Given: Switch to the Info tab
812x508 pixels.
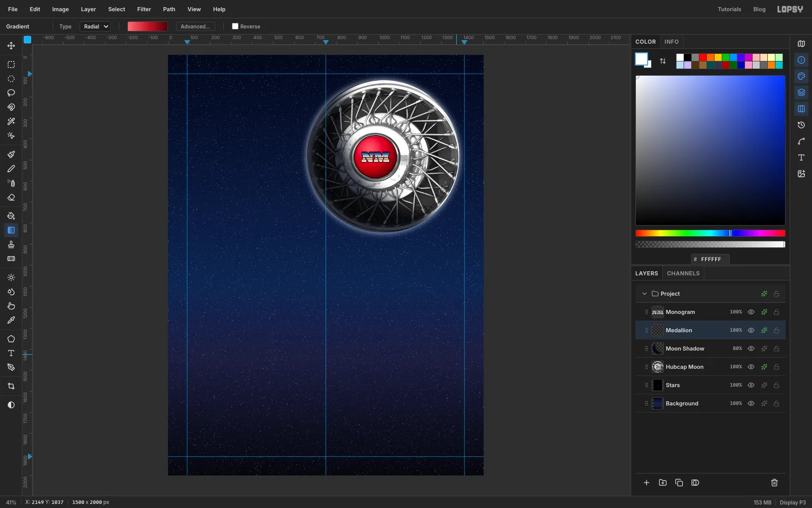Looking at the screenshot, I should 671,42.
